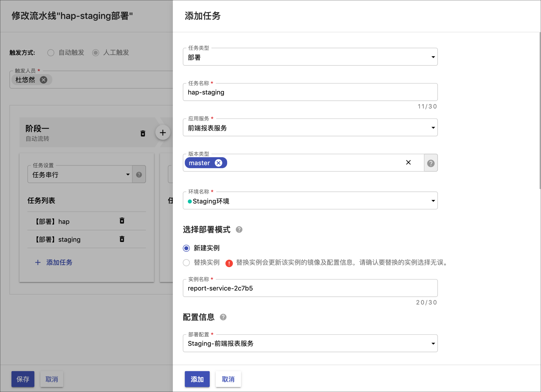Select 自动触发 trigger mode
This screenshot has width=541, height=392.
[51, 53]
